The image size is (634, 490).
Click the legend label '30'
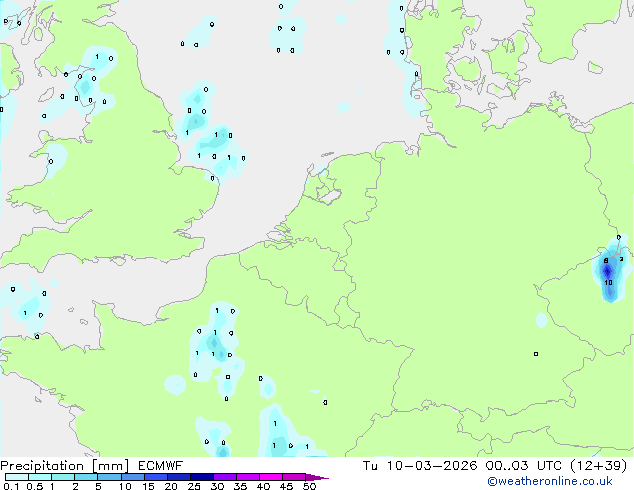click(x=217, y=486)
